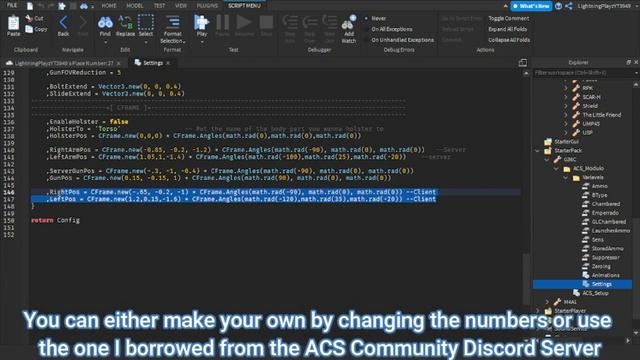Expand The Little Friend tool in Explorer
The image size is (640, 360).
pos(566,115)
